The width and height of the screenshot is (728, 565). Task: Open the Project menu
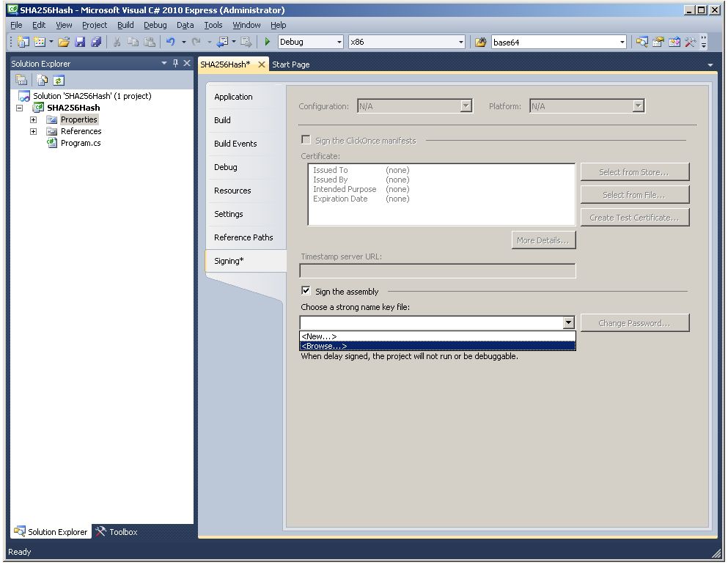(95, 25)
